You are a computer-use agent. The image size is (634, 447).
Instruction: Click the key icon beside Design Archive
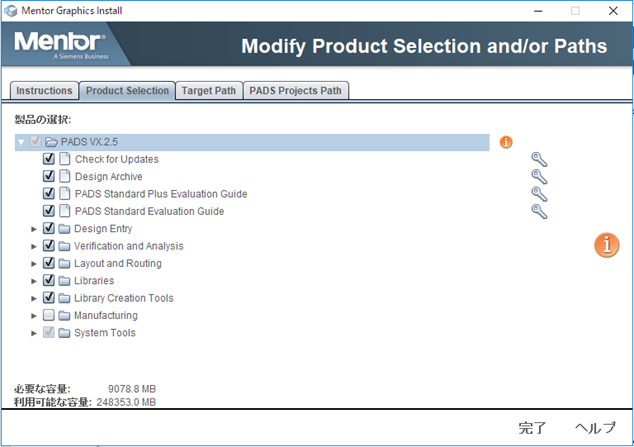pos(539,177)
